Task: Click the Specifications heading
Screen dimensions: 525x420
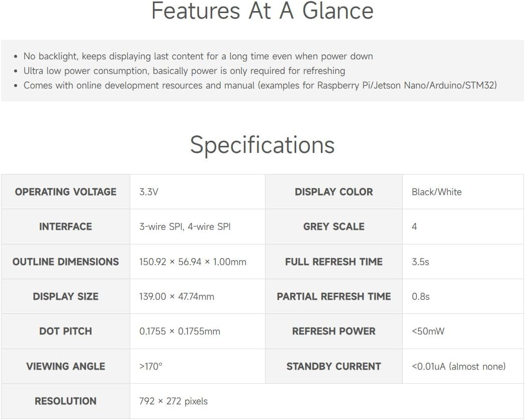Action: (262, 145)
